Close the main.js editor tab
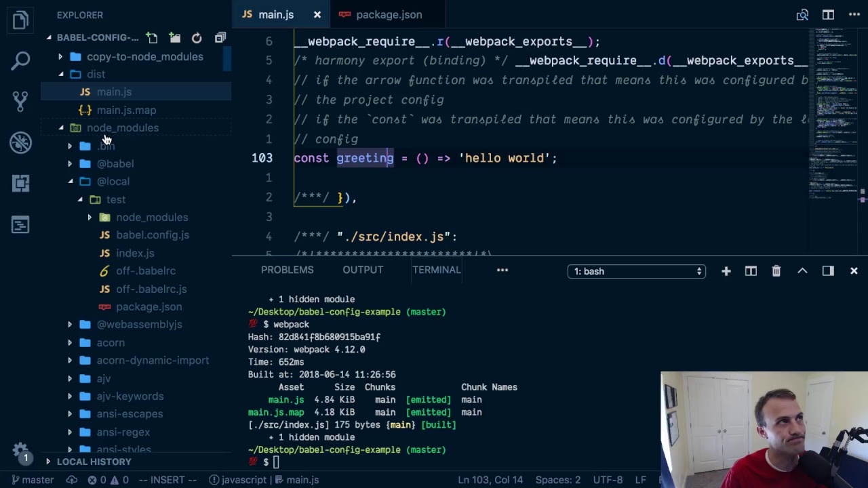The height and width of the screenshot is (488, 868). [x=317, y=14]
